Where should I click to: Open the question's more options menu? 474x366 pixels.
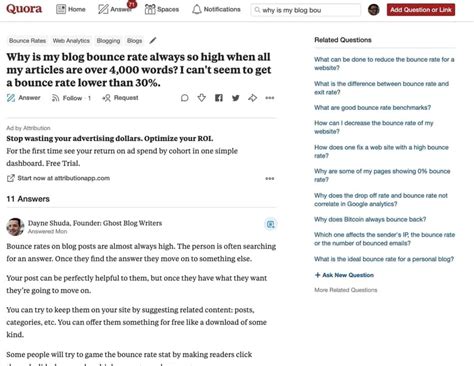pos(270,98)
